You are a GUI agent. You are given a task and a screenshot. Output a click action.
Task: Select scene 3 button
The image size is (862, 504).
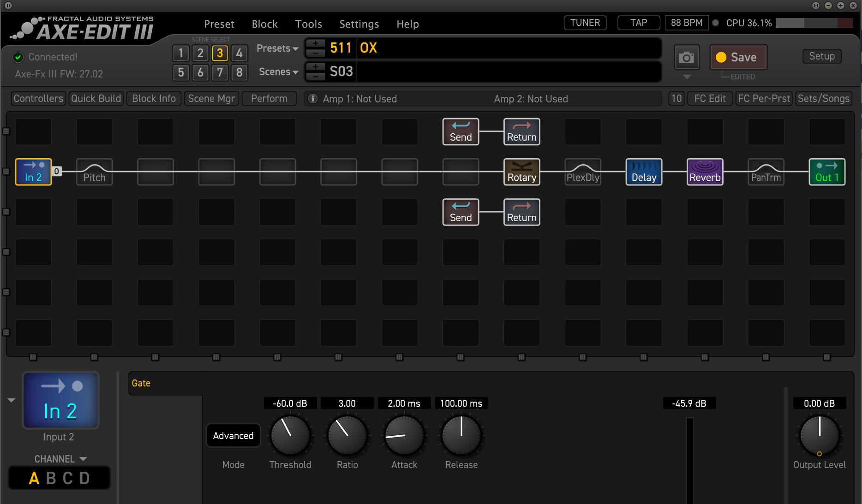[x=220, y=53]
